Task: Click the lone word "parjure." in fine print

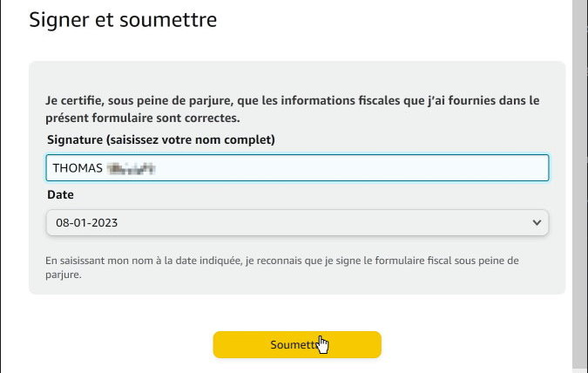Action: coord(64,275)
